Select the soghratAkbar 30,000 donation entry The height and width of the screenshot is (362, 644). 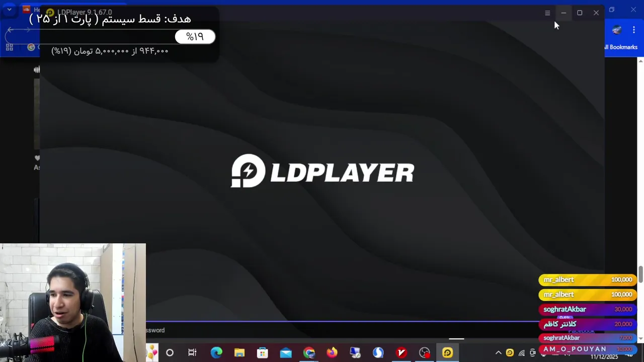588,309
